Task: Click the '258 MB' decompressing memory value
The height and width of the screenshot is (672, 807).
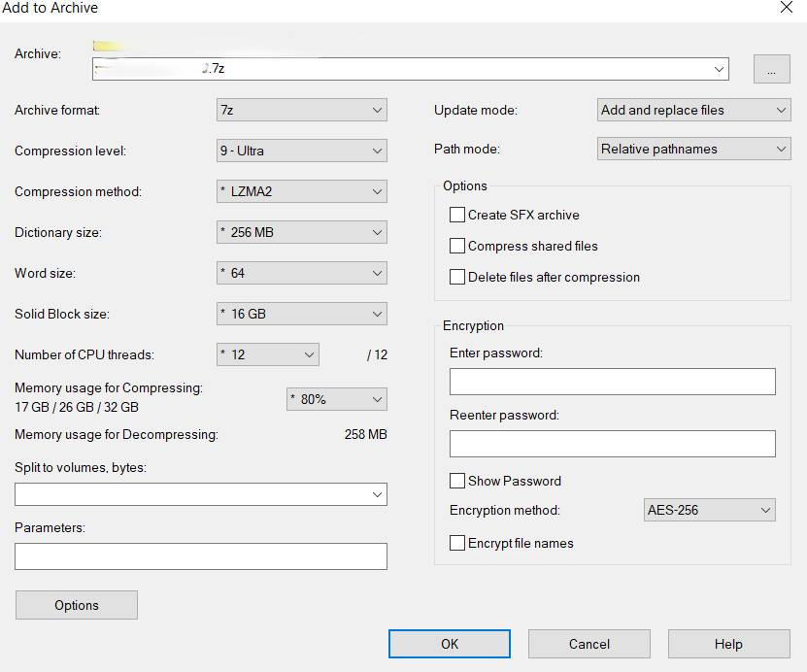Action: [365, 434]
